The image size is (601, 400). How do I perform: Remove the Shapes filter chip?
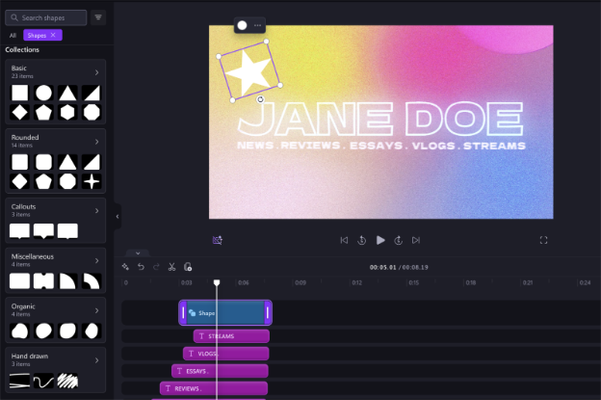click(53, 35)
